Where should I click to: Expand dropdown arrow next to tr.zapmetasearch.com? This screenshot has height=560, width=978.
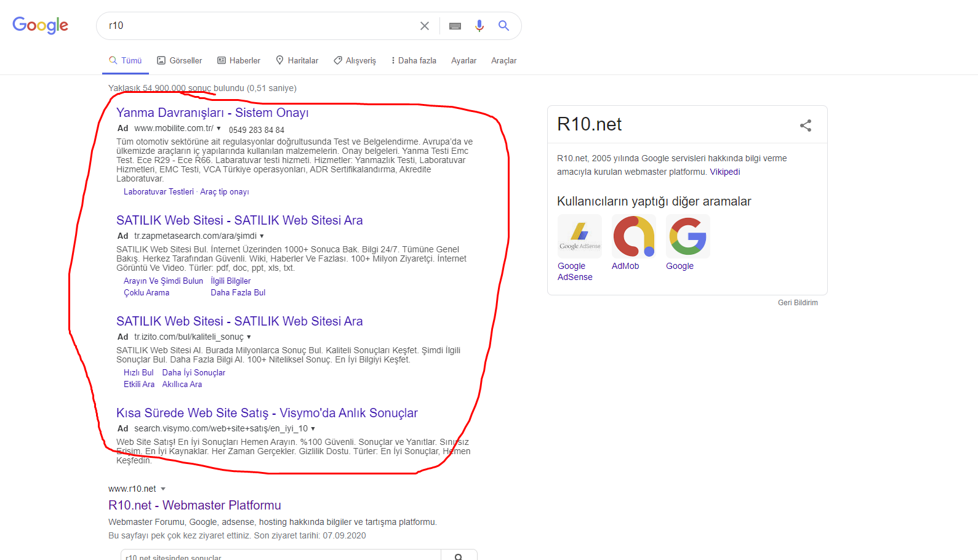262,236
